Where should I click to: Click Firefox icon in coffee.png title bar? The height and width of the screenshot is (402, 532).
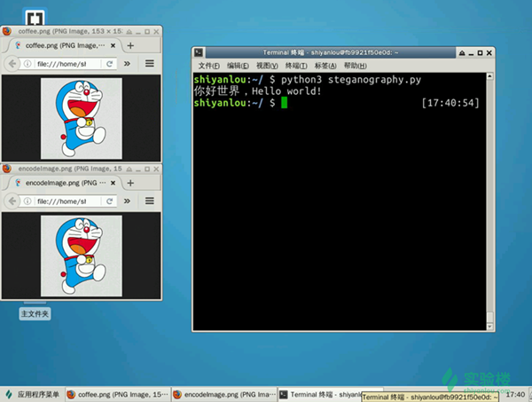coord(7,31)
